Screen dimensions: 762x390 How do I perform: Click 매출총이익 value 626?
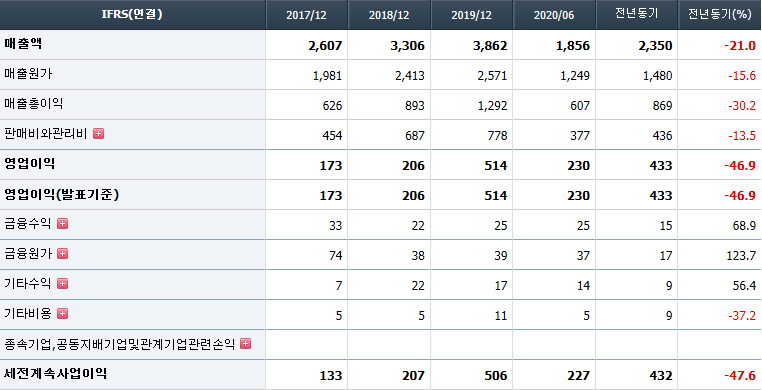pos(332,106)
